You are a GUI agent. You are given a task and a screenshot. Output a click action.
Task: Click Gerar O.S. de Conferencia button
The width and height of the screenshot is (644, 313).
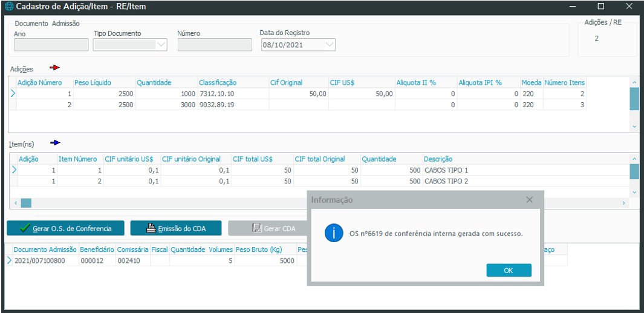[x=65, y=228]
